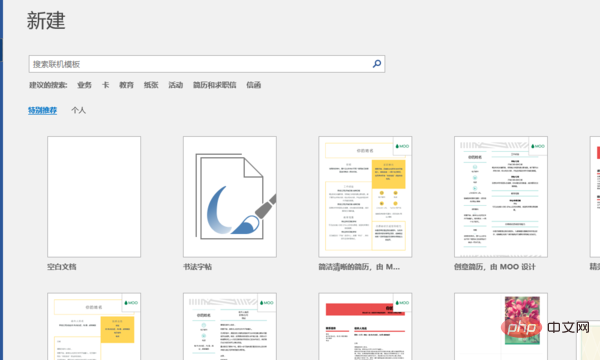Click the 简洁清晰的简历 label text
Screen dimensions: 600x360
pyautogui.click(x=359, y=267)
